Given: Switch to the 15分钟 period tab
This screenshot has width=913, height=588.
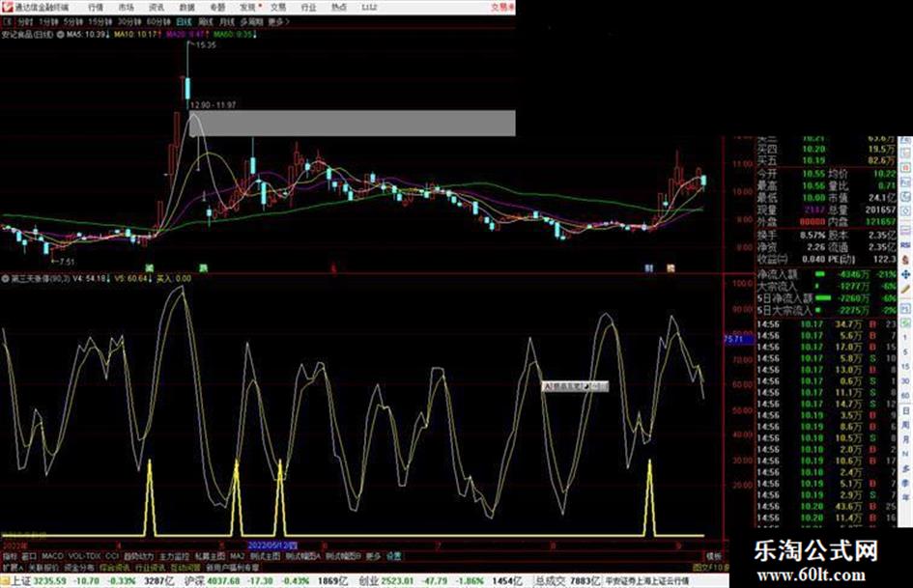Looking at the screenshot, I should pos(100,21).
